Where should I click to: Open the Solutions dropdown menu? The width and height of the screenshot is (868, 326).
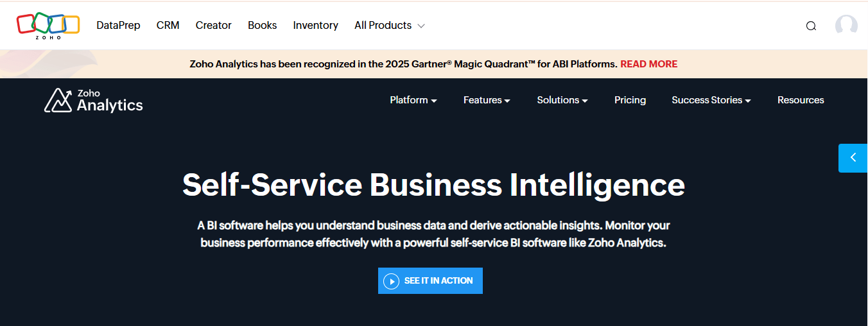(x=562, y=100)
